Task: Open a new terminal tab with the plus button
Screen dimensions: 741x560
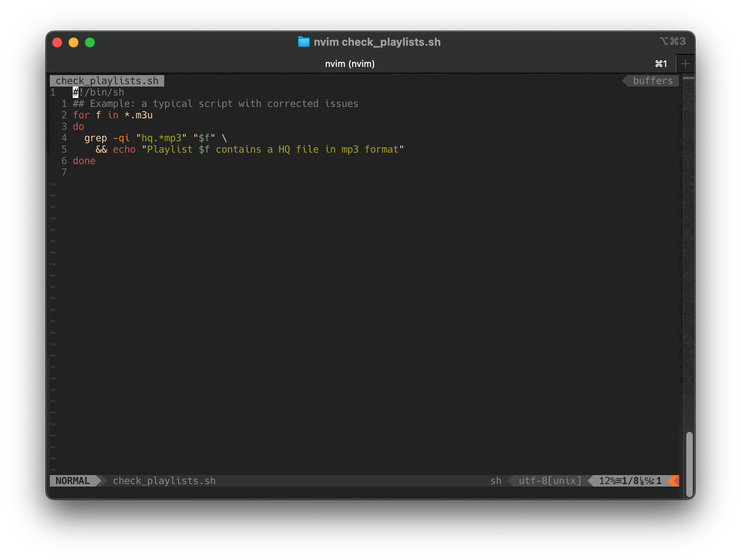Action: click(x=685, y=64)
